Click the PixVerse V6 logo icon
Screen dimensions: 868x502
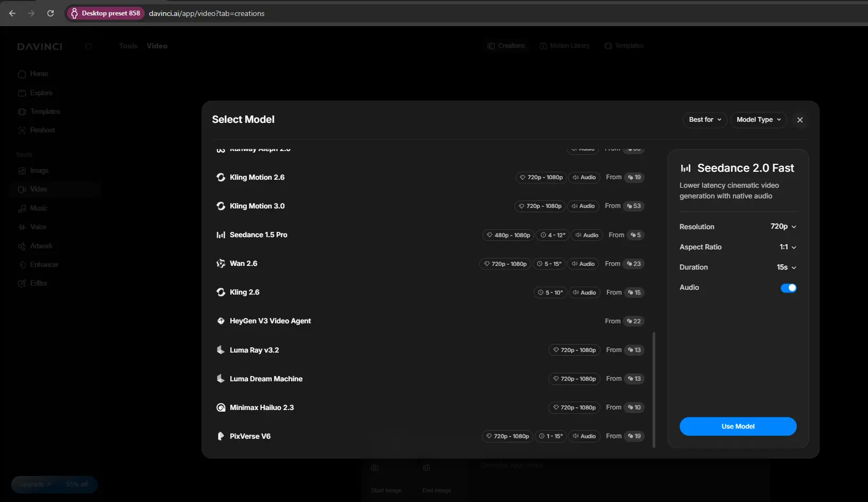[x=221, y=436]
